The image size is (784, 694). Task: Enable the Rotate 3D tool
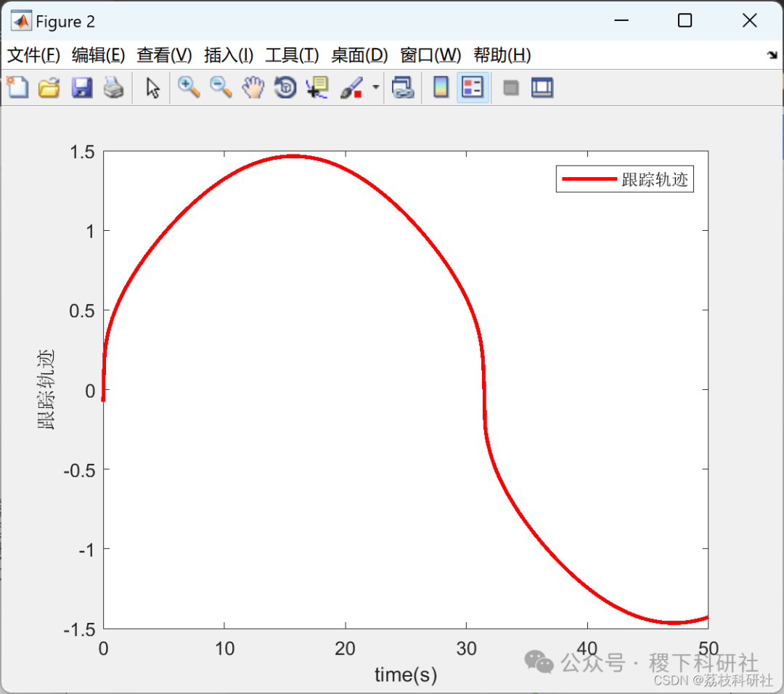pos(285,88)
